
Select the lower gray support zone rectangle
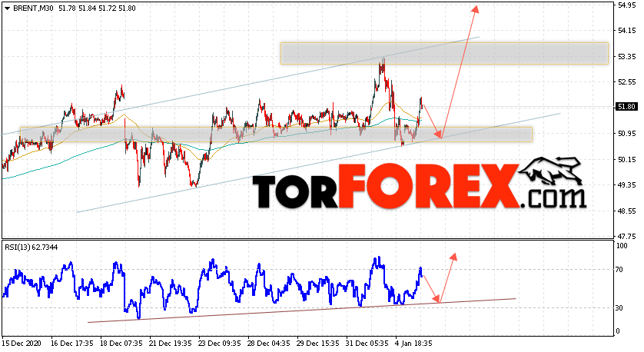276,134
